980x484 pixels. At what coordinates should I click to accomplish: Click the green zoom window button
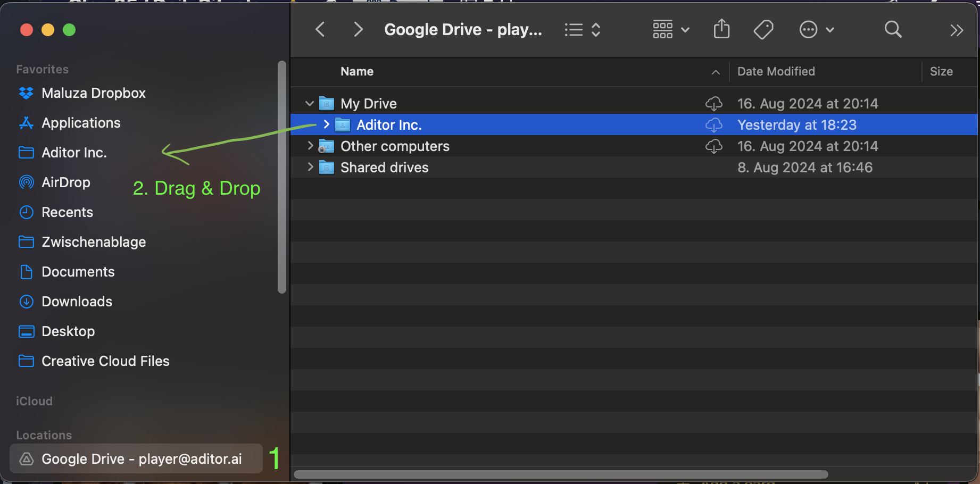pyautogui.click(x=69, y=30)
